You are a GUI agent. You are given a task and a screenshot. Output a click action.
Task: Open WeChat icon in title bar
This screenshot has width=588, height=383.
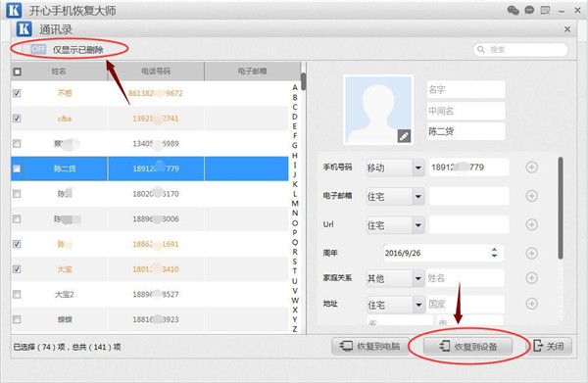pyautogui.click(x=513, y=10)
